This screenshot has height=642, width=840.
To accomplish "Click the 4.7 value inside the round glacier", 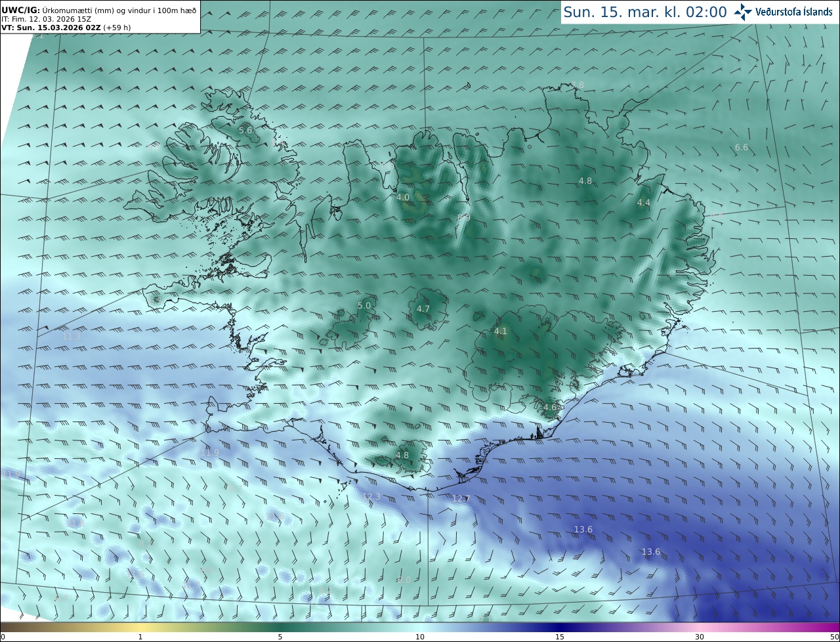I will (423, 309).
